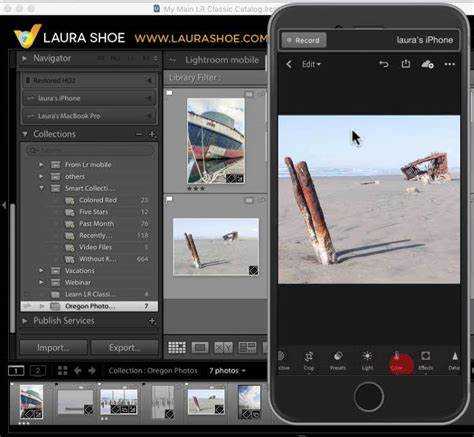Expand the others collection set
This screenshot has height=437, width=474.
pyautogui.click(x=41, y=176)
